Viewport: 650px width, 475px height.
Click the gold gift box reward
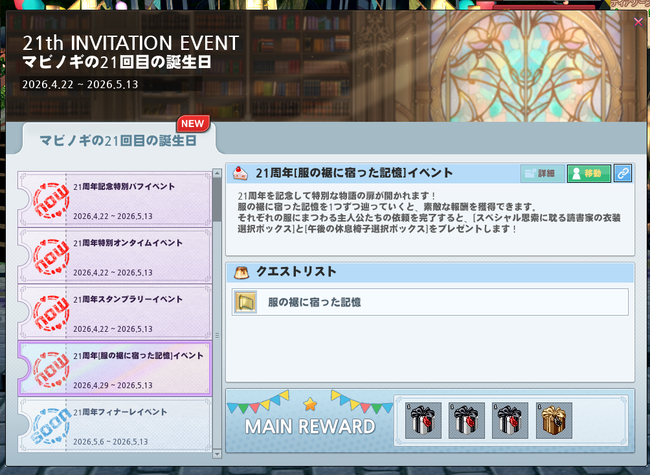point(554,420)
